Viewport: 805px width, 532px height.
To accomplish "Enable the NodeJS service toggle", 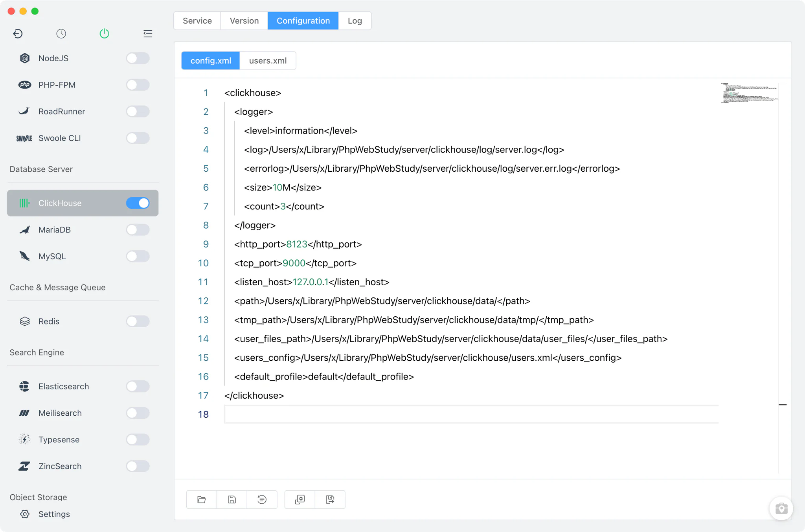I will coord(138,58).
